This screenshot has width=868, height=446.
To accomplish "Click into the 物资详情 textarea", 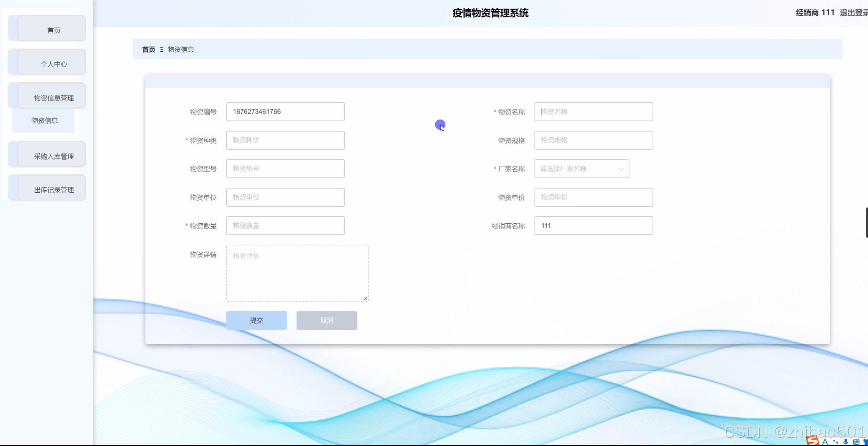I will [x=297, y=273].
